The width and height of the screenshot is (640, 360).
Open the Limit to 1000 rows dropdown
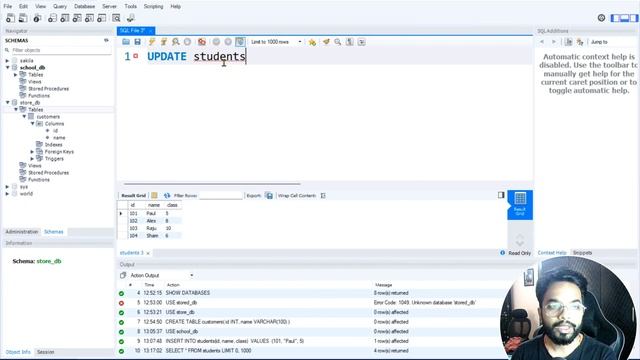[x=276, y=42]
